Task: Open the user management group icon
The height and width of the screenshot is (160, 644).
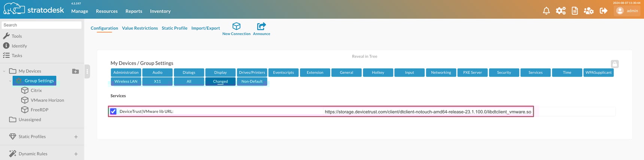Action: (589, 11)
